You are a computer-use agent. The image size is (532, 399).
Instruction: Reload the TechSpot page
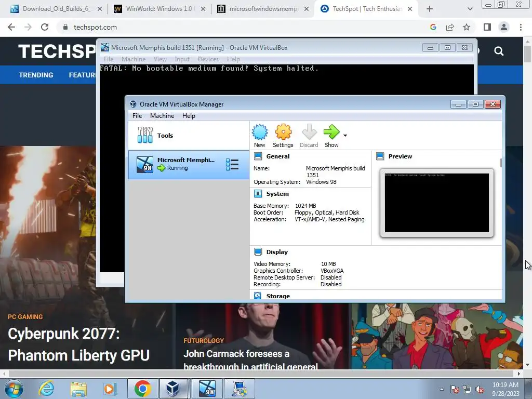[x=45, y=27]
